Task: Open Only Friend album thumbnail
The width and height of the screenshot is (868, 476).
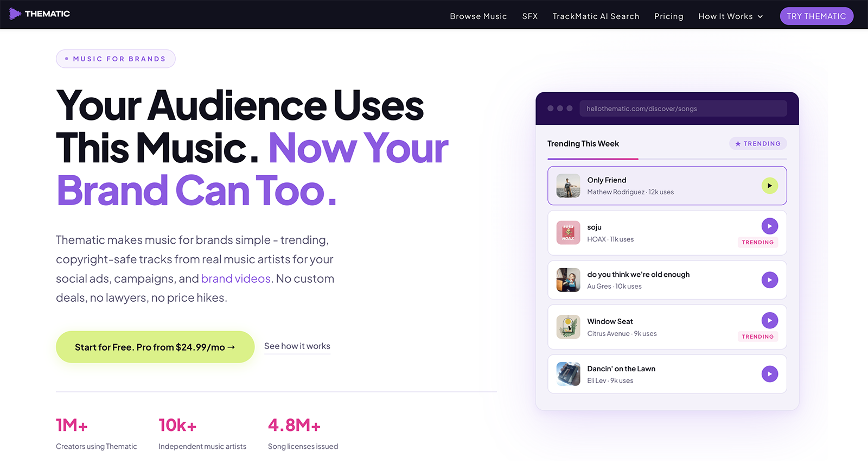Action: point(568,186)
